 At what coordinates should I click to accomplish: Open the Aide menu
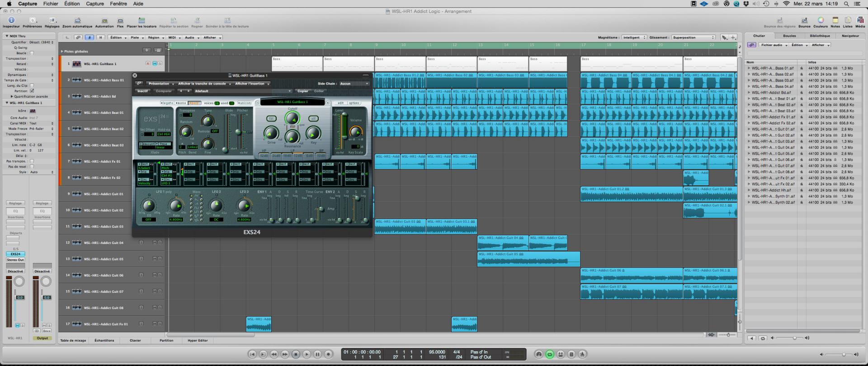coord(138,4)
